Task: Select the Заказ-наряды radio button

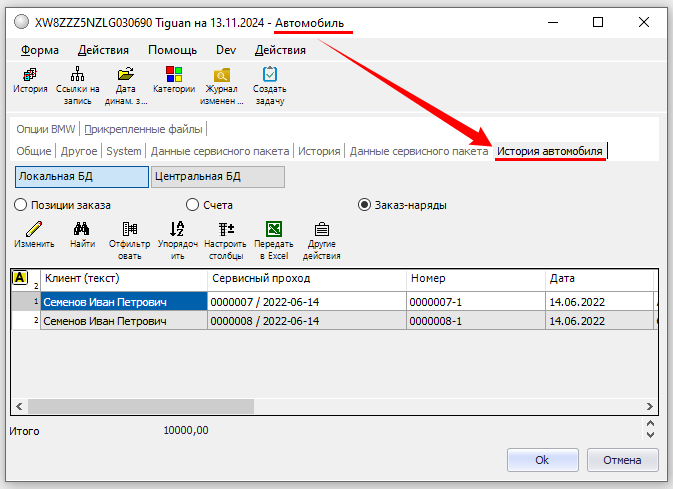Action: point(365,205)
